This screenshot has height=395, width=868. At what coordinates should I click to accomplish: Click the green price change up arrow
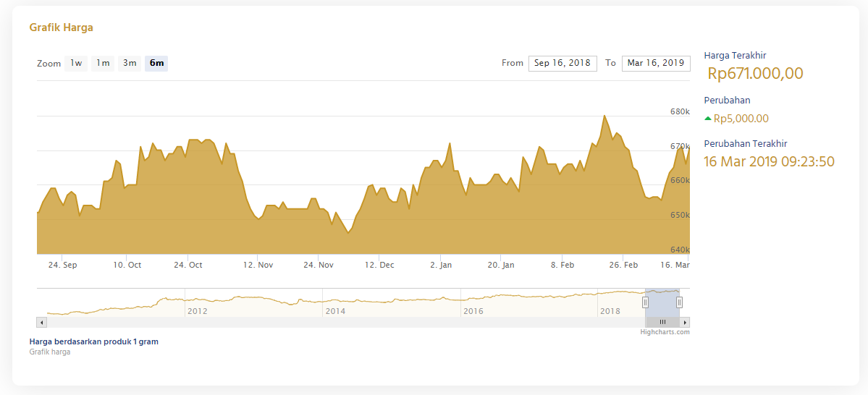[708, 119]
